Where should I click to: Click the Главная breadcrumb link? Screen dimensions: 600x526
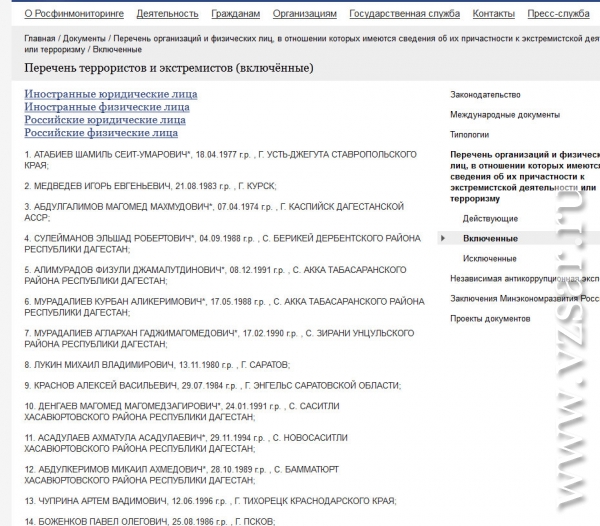[40, 39]
